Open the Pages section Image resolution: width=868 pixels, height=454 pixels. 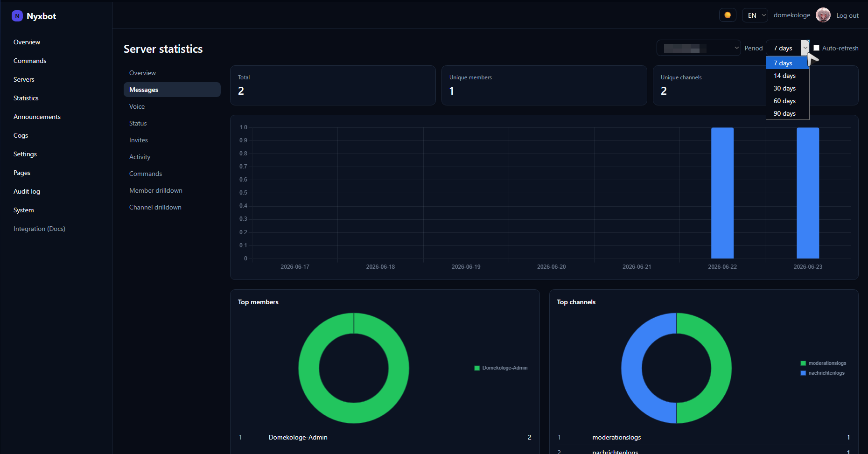[x=21, y=173]
